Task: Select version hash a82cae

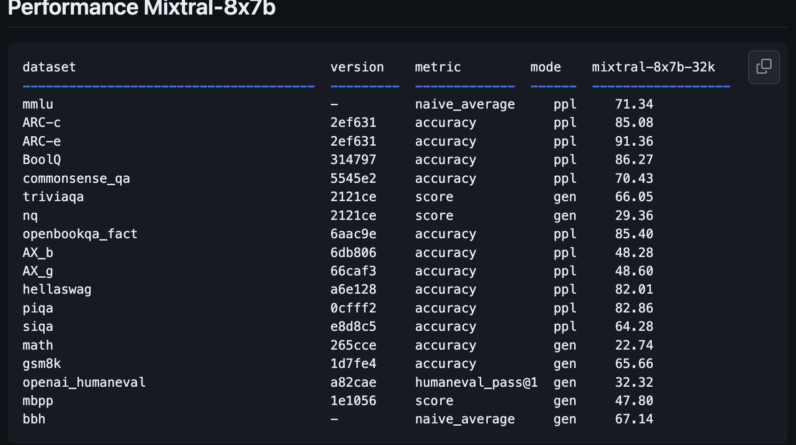Action: point(353,383)
